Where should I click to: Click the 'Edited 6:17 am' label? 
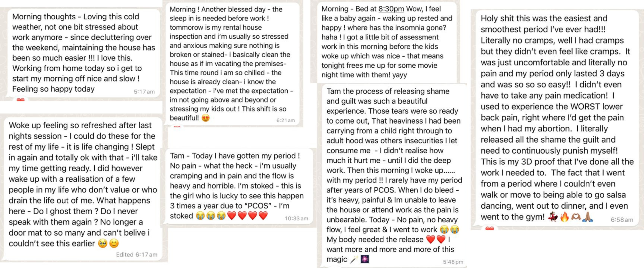pyautogui.click(x=137, y=255)
